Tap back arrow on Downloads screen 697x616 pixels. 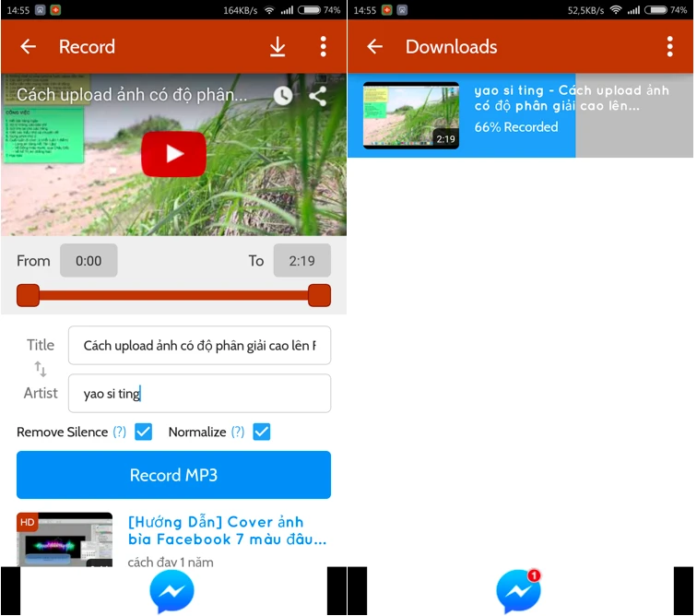click(x=375, y=47)
